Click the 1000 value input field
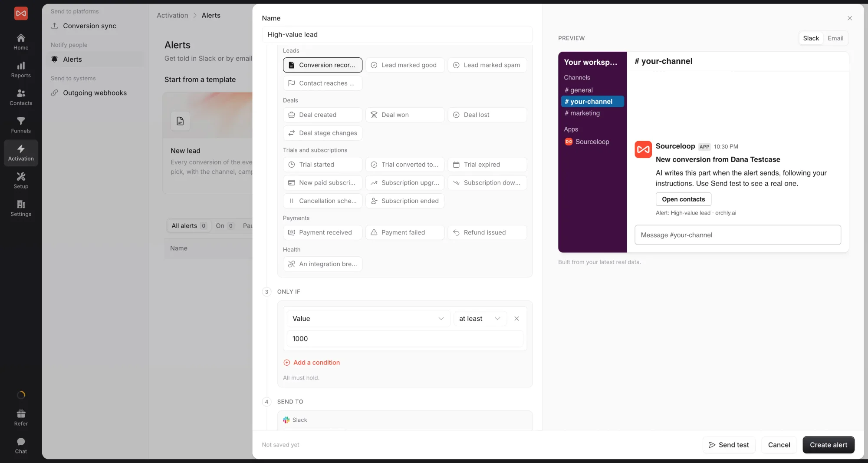Viewport: 868px width, 463px height. [x=405, y=339]
